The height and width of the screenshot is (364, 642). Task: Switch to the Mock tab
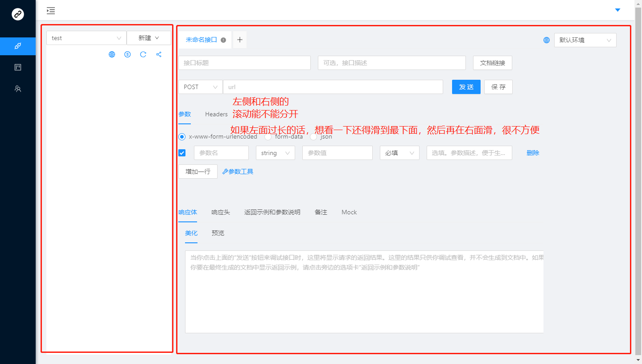point(349,212)
